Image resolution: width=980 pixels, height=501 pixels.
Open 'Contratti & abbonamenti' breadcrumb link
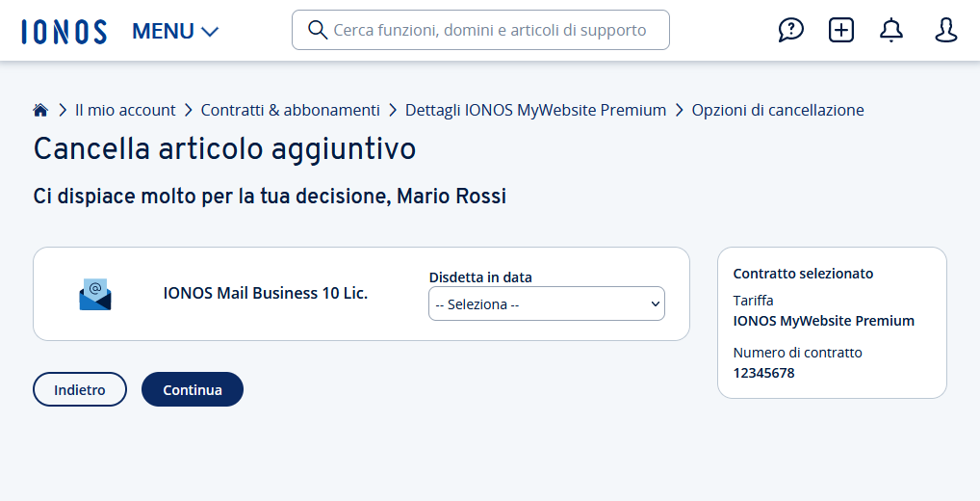pos(290,110)
